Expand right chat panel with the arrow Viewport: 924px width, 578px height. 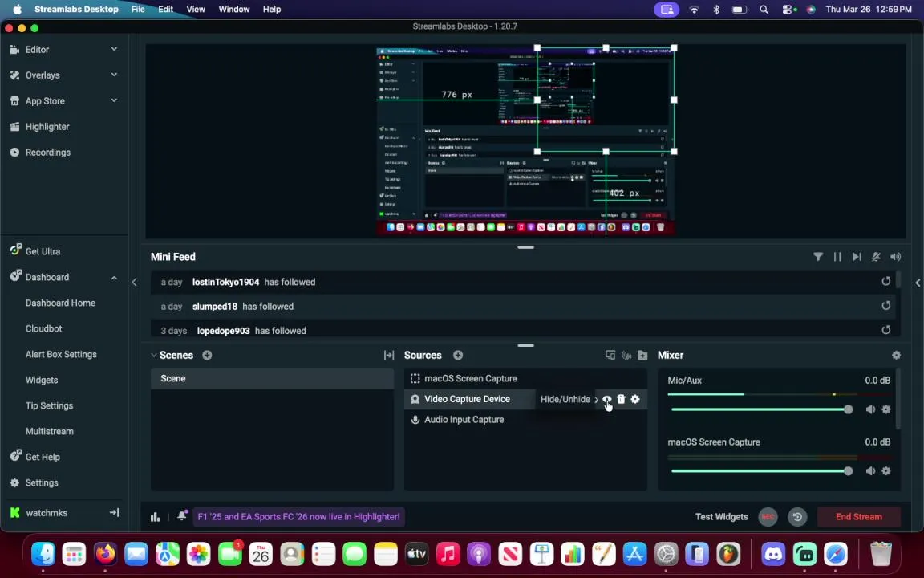[x=918, y=283]
